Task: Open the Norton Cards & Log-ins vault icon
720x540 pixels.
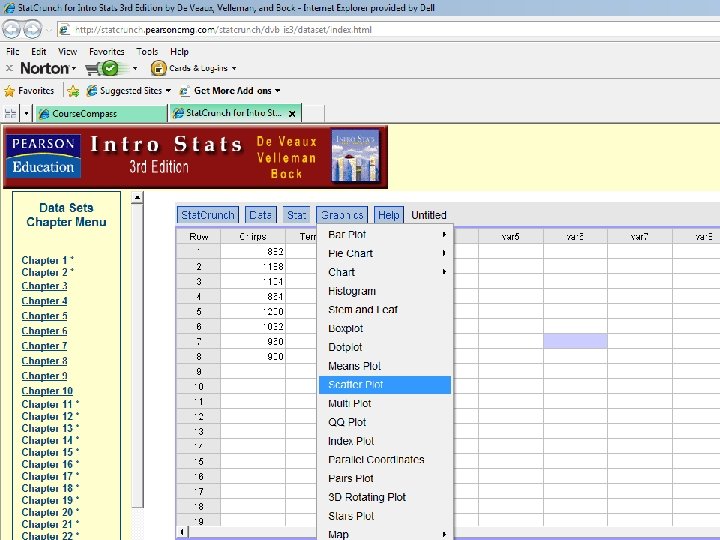Action: pos(158,68)
